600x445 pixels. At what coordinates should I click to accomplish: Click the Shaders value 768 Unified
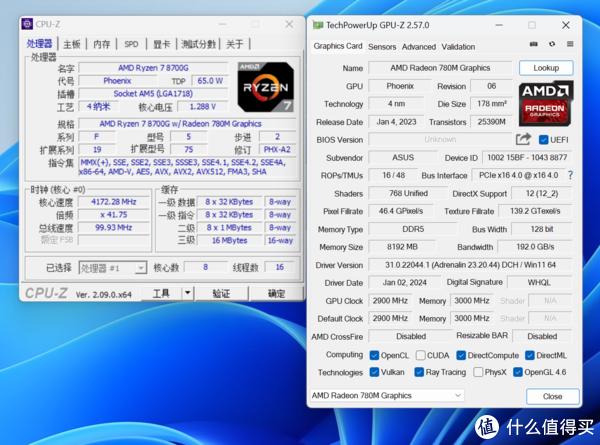[x=408, y=193]
